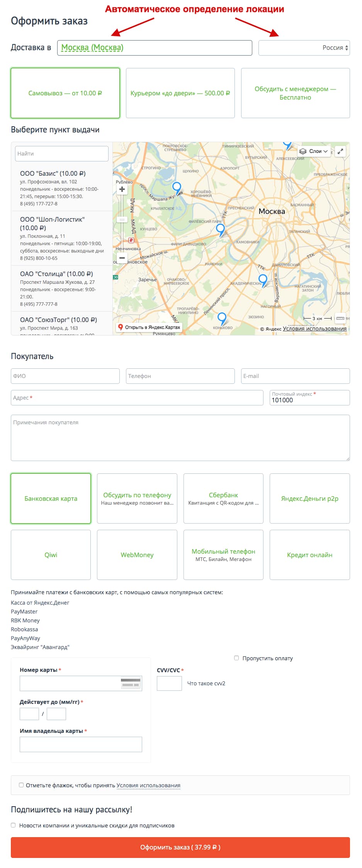Enable the Пропустить оплату checkbox

(x=236, y=658)
